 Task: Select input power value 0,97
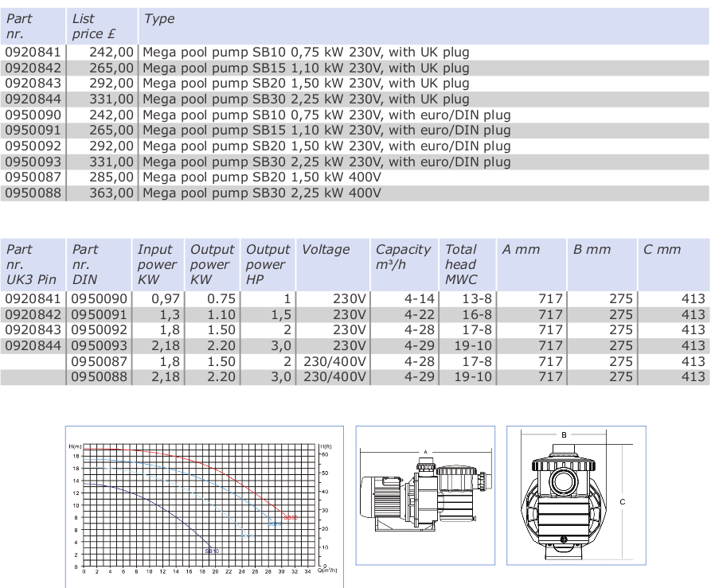(166, 299)
